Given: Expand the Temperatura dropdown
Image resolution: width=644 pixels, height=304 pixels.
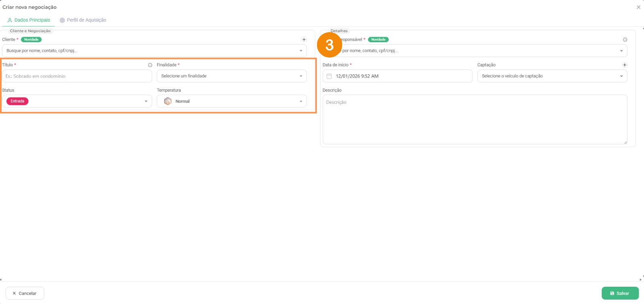Looking at the screenshot, I should (301, 101).
